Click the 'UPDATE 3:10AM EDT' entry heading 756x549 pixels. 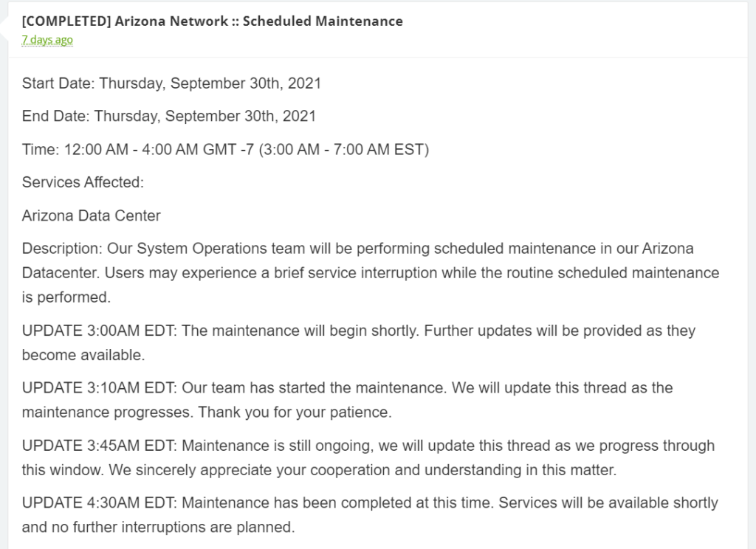tap(100, 388)
